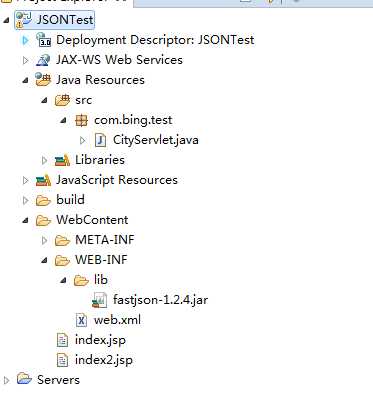Click the src source folder icon
The image size is (373, 394).
click(x=62, y=100)
